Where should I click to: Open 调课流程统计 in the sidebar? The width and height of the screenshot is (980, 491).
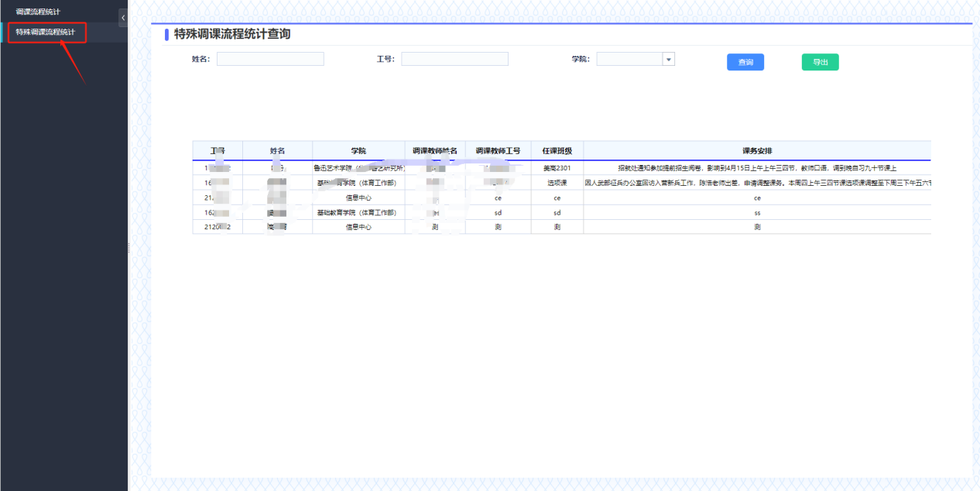click(38, 12)
